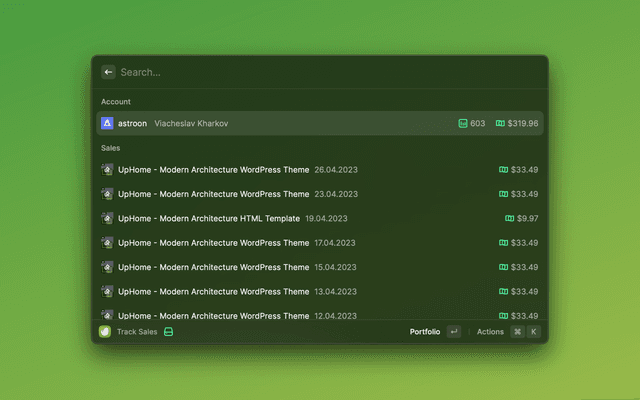Click thumbnail of the 13.04.2023 sale
This screenshot has width=640, height=400.
108,291
